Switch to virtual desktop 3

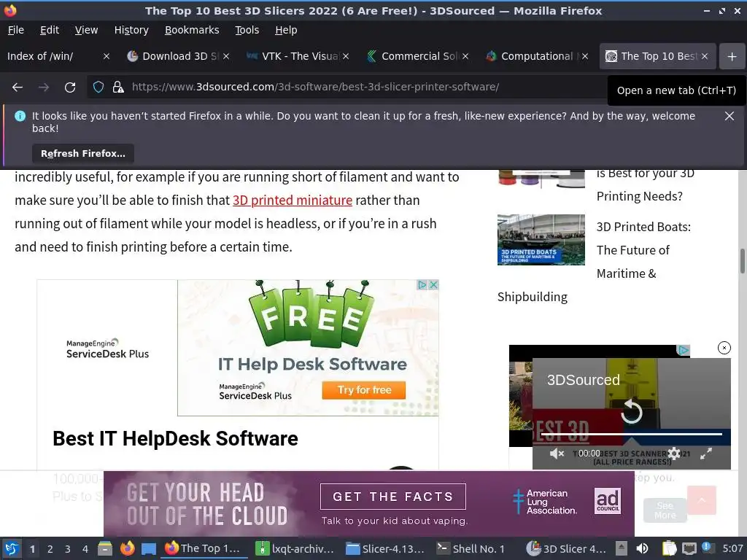pyautogui.click(x=68, y=549)
